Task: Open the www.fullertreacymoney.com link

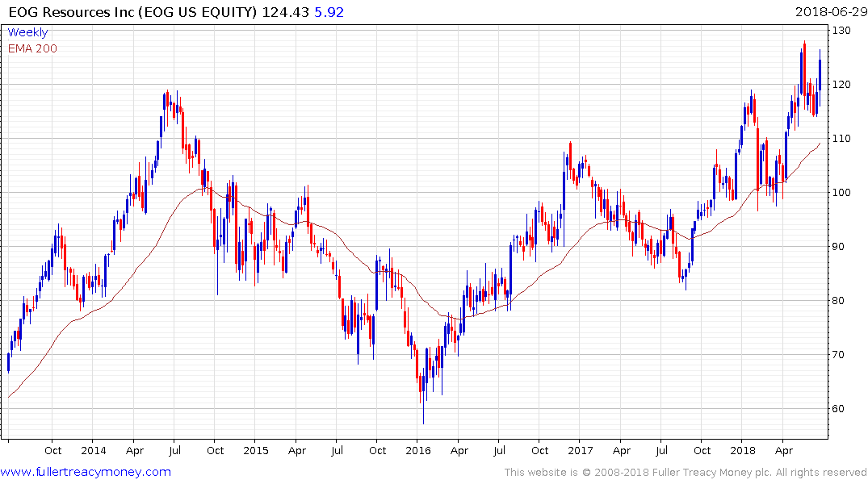Action: (x=86, y=472)
